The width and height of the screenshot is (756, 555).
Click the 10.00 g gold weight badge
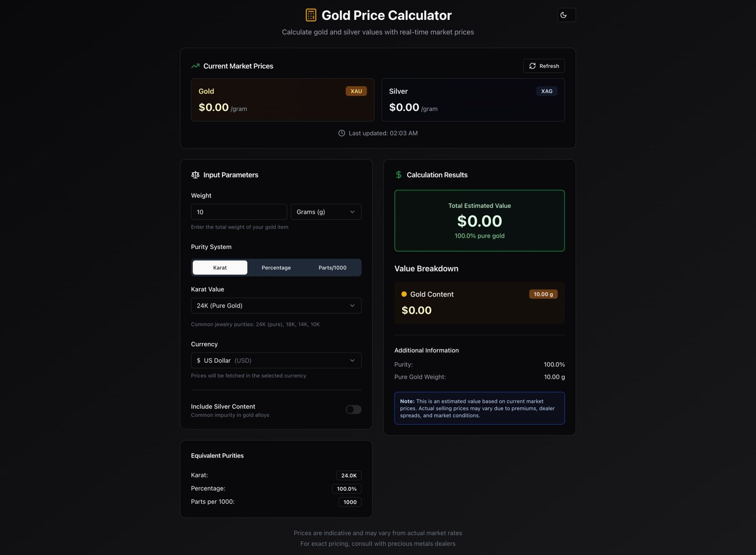[543, 294]
